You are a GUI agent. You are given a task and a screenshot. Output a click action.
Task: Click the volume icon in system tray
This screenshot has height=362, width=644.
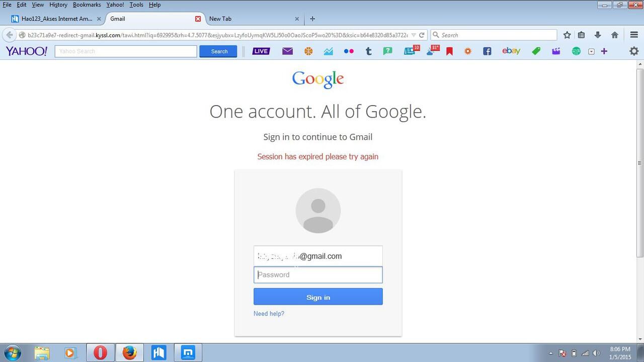pos(597,353)
